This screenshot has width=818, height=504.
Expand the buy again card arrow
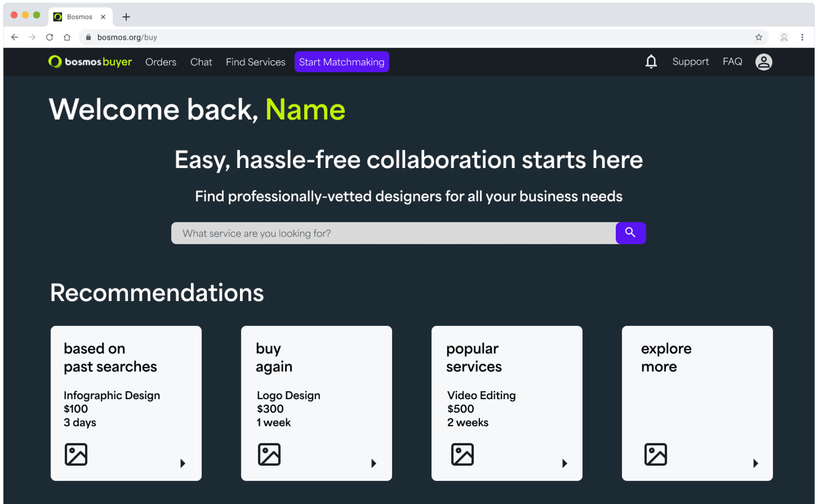pos(374,463)
